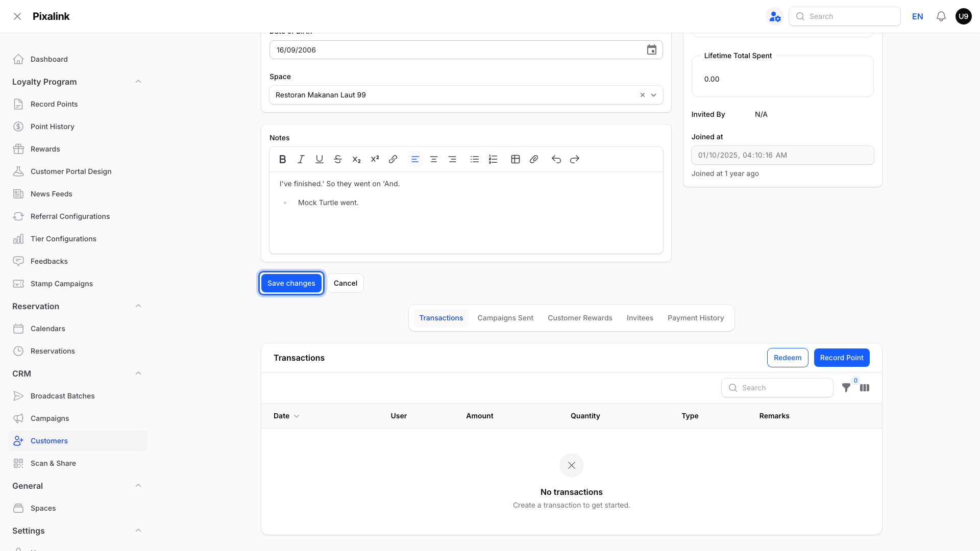Toggle subscript in the Notes toolbar

point(356,159)
